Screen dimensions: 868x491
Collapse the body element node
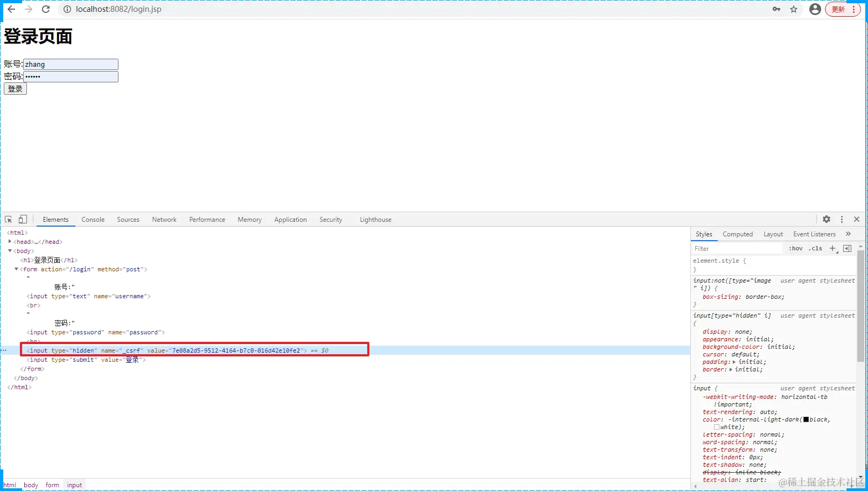pos(10,251)
